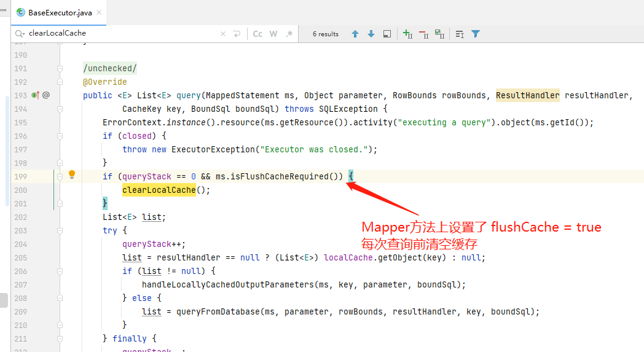The height and width of the screenshot is (352, 644).
Task: Toggle Regex (.*) search option
Action: click(x=289, y=34)
